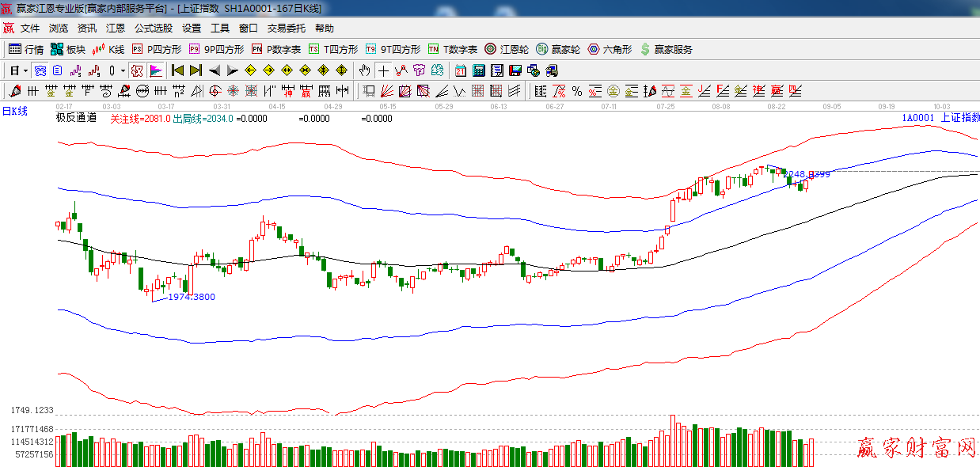This screenshot has width=980, height=467.
Task: Open the 公式选股 menu
Action: [153, 28]
